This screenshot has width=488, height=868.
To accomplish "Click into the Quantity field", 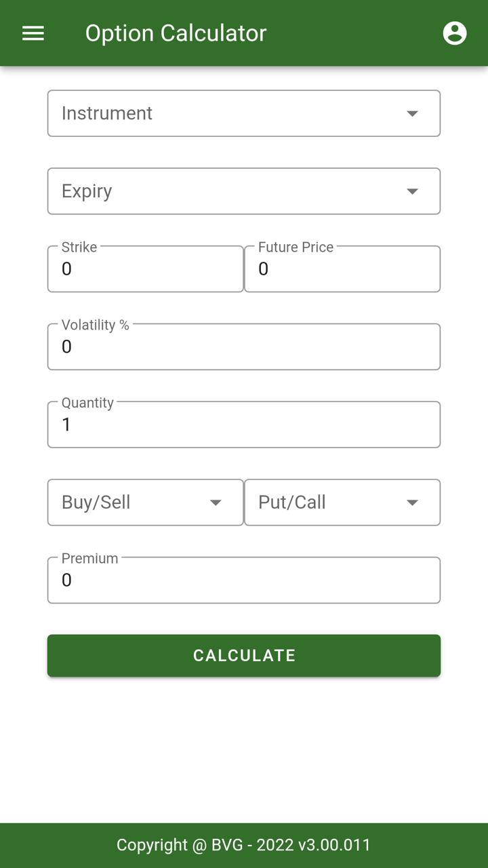I will point(244,426).
